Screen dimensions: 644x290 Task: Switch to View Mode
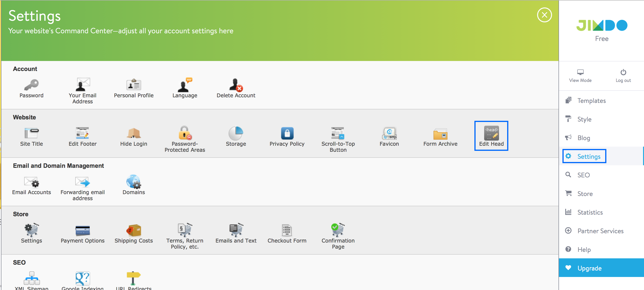580,76
